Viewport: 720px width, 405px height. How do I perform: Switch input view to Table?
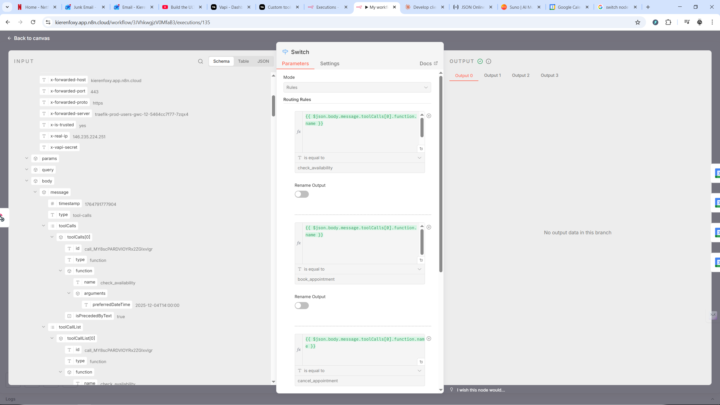(243, 61)
